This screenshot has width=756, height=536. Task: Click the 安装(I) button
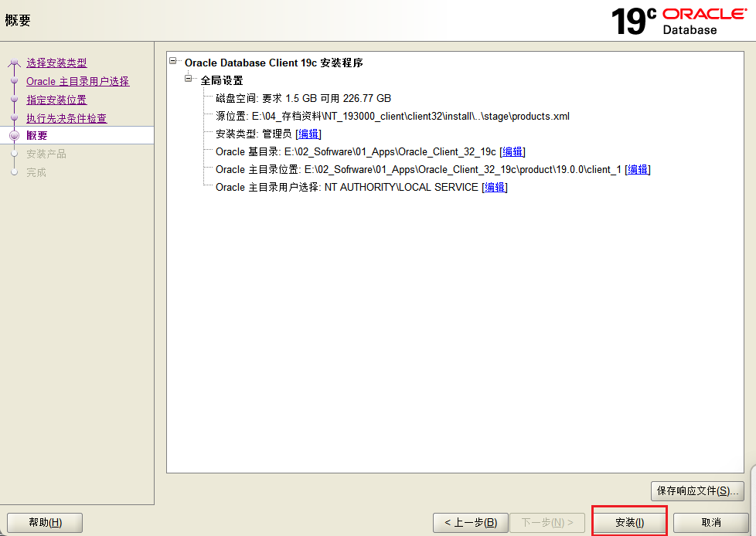(629, 523)
